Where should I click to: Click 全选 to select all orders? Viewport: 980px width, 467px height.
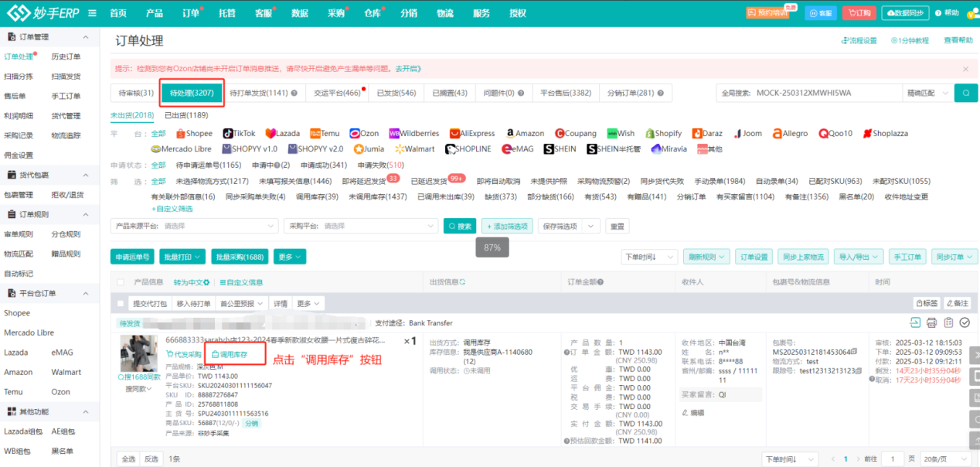coord(128,458)
